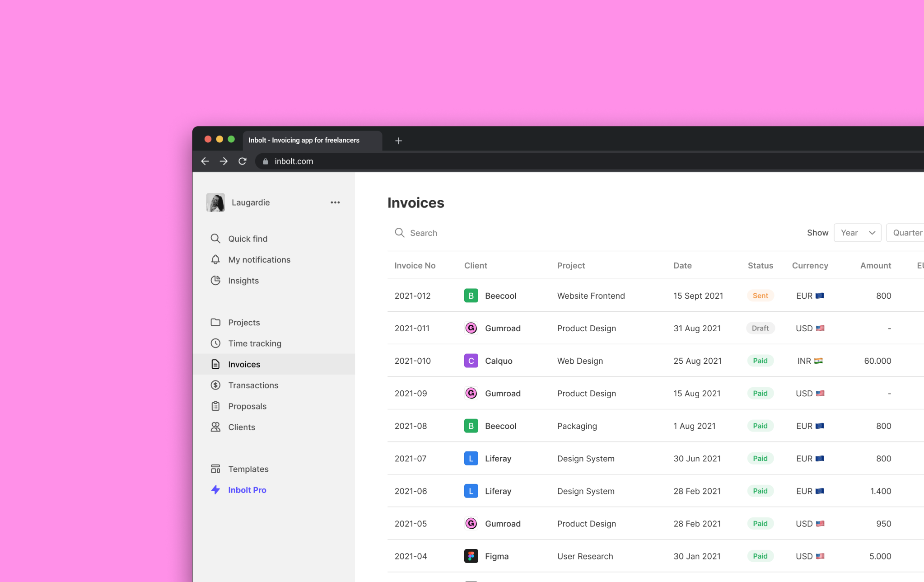Click the Insights pie chart icon

(x=215, y=281)
